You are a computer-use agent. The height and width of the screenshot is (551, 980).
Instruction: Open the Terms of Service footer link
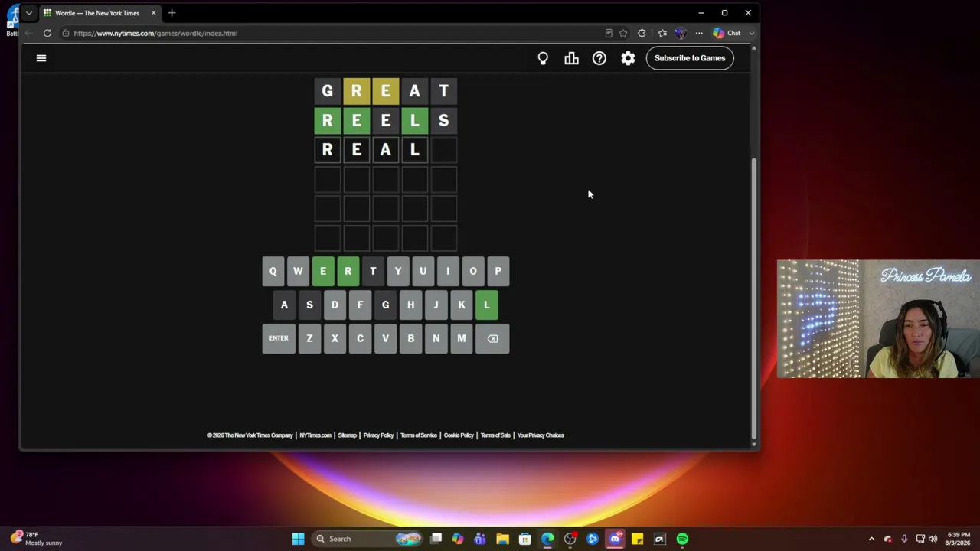pyautogui.click(x=419, y=435)
